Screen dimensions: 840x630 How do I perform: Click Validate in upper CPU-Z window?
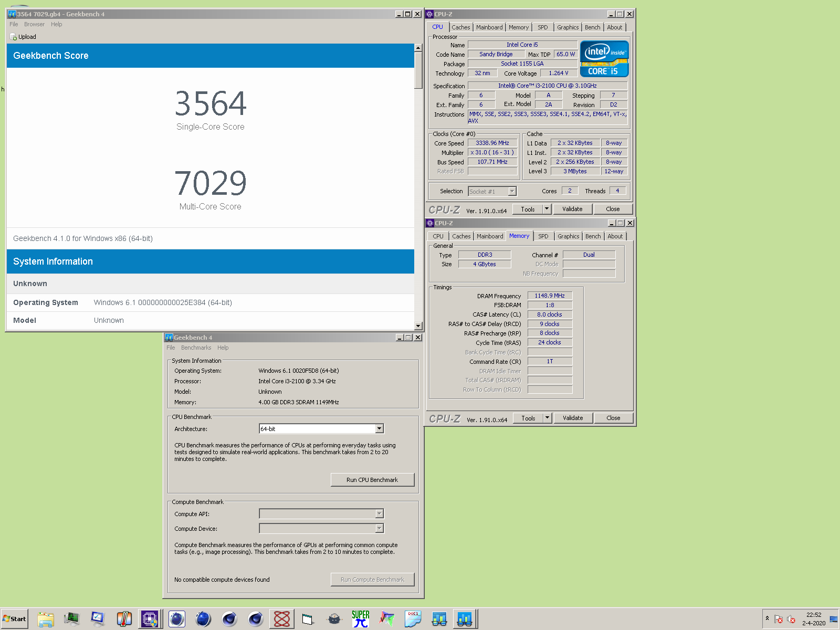572,209
